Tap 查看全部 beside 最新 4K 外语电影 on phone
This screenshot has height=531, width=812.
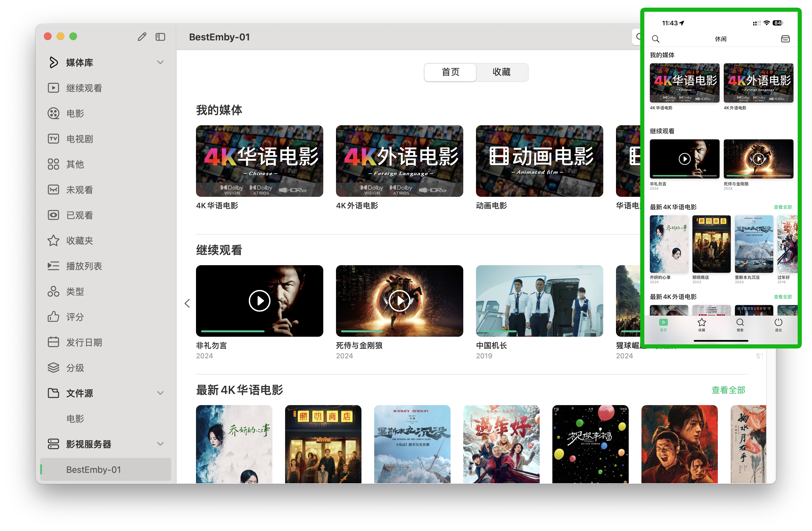click(782, 297)
